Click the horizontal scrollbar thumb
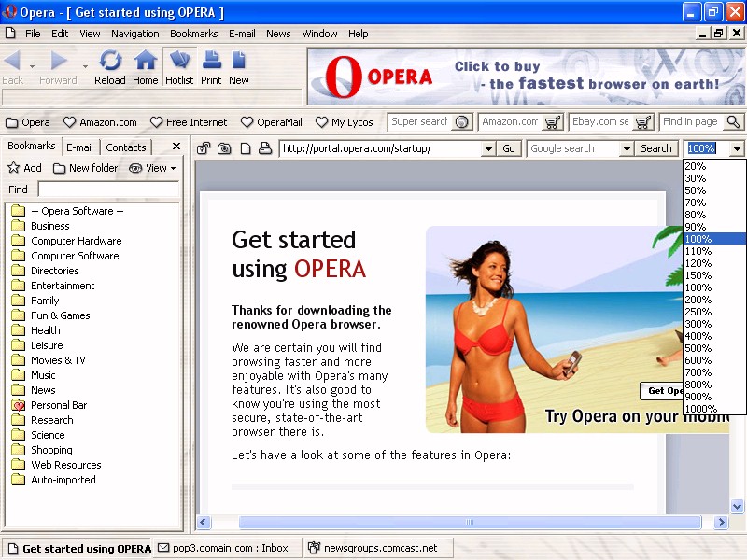747x560 pixels. pos(470,523)
